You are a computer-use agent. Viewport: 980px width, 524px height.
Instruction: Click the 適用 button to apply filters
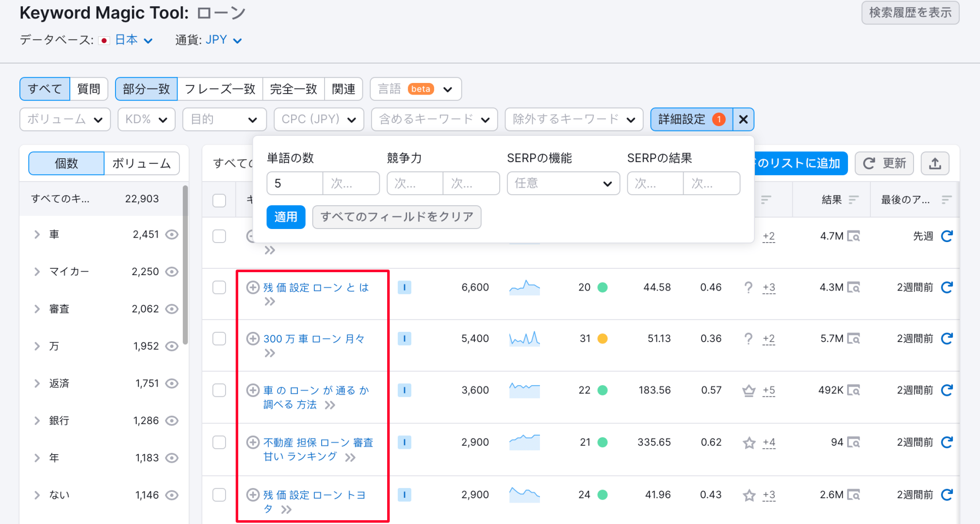pyautogui.click(x=285, y=217)
